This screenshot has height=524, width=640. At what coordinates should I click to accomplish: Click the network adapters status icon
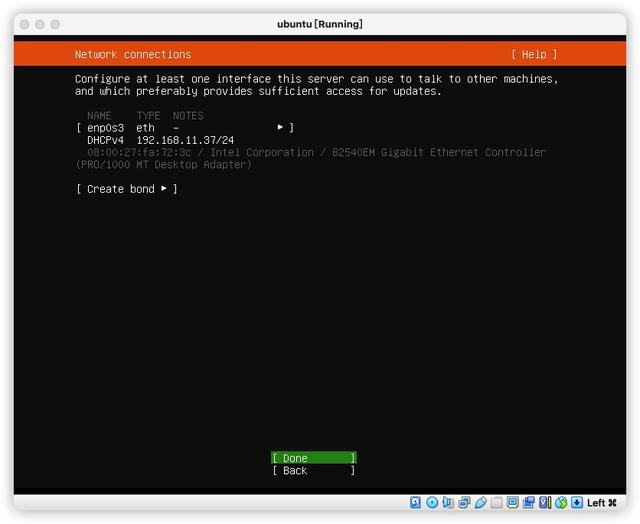point(464,502)
